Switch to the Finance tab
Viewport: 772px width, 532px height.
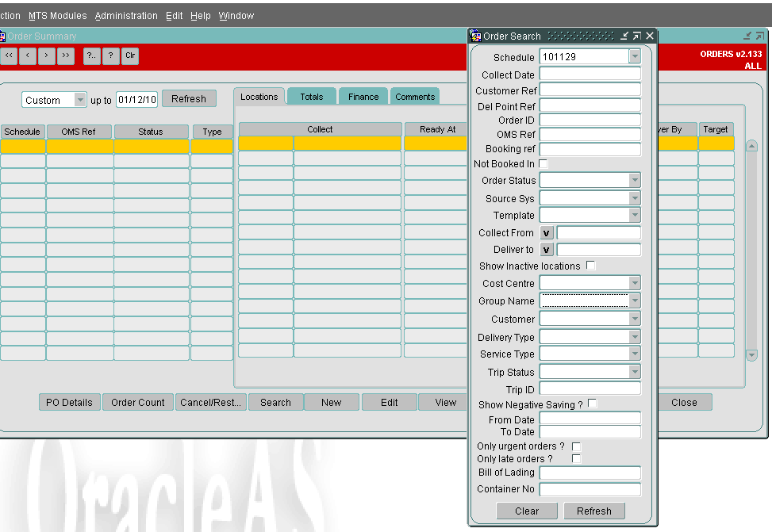(x=363, y=97)
